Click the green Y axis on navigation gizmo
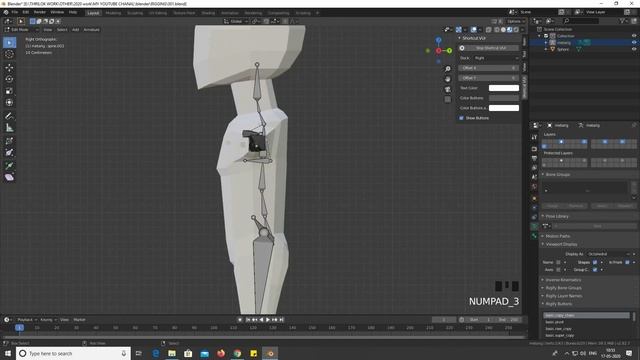This screenshot has height=360, width=640. coord(449,51)
